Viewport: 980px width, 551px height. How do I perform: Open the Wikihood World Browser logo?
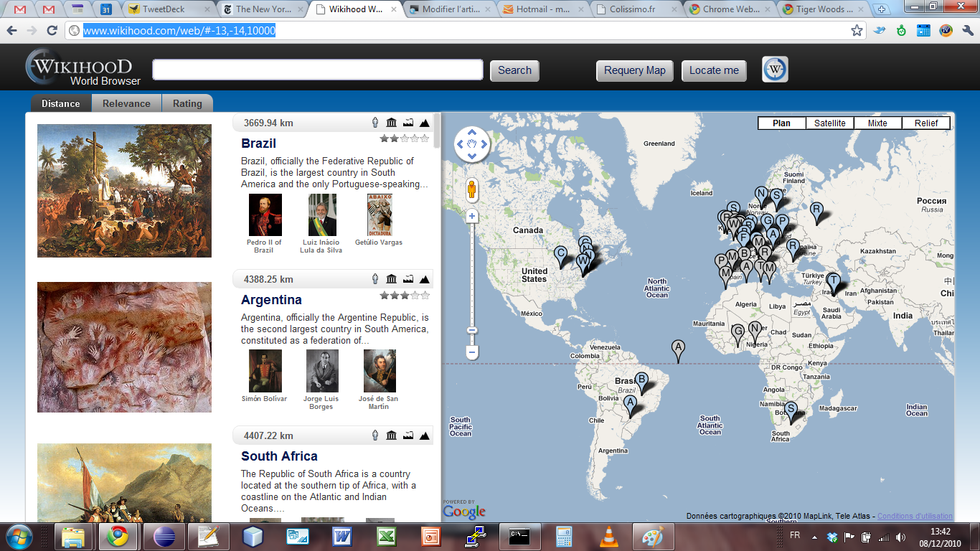tap(82, 67)
